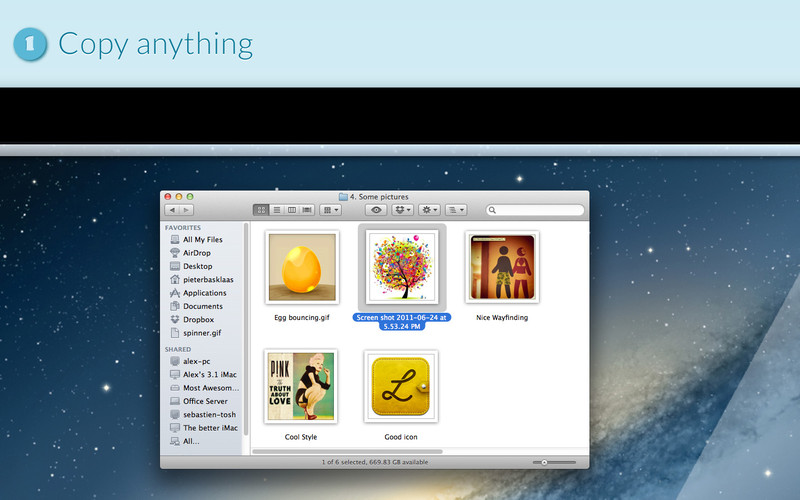Open AirDrop in the sidebar
Image resolution: width=800 pixels, height=500 pixels.
pos(197,253)
